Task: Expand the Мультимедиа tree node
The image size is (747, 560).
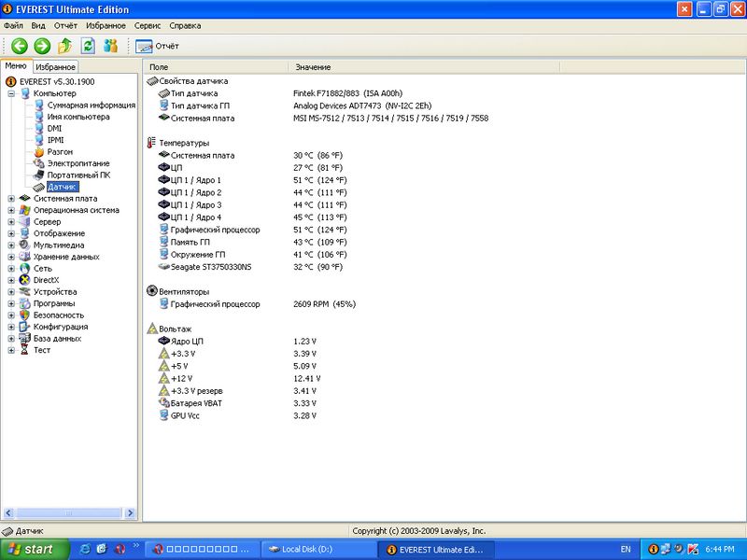Action: click(11, 245)
